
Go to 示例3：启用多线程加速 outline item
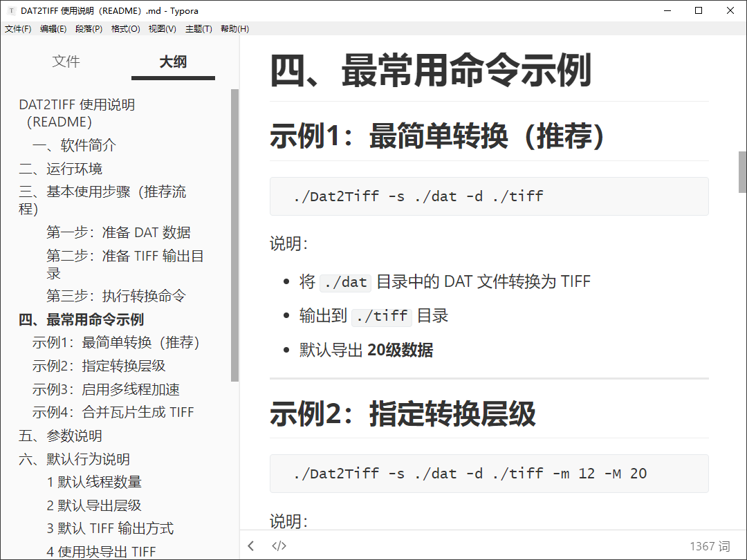click(x=107, y=389)
